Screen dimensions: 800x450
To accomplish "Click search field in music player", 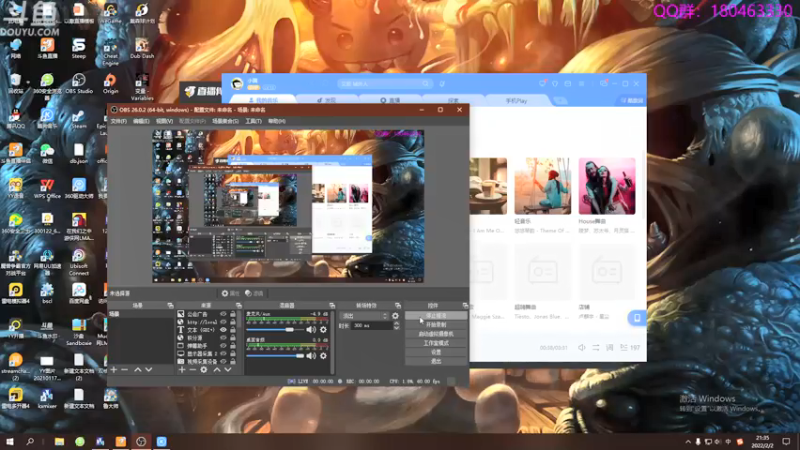I will pyautogui.click(x=385, y=84).
